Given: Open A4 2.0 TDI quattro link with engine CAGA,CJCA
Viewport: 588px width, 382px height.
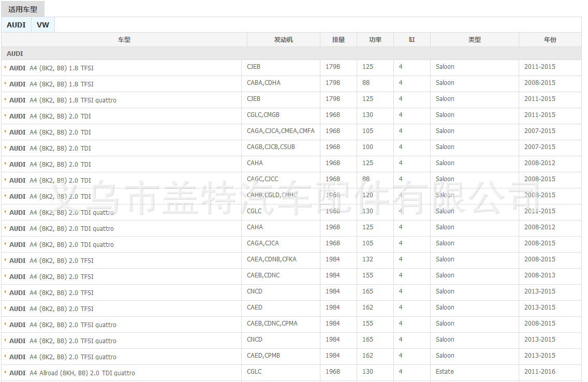Looking at the screenshot, I should click(62, 245).
